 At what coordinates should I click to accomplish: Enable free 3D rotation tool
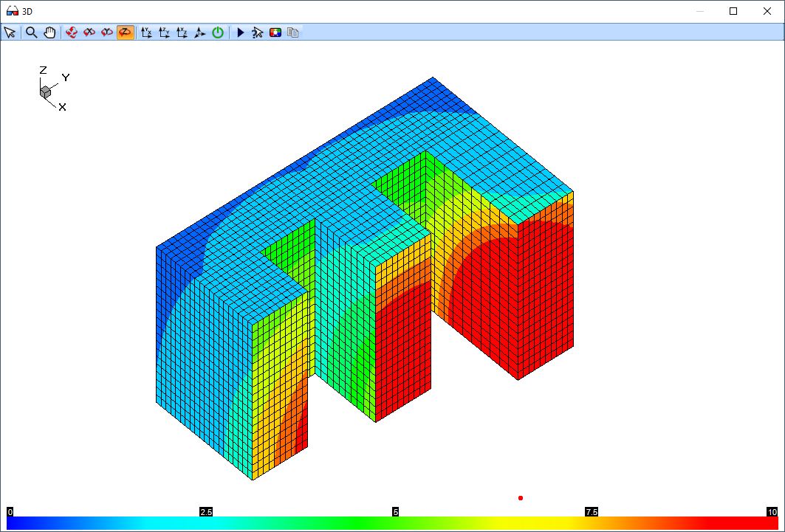[72, 32]
